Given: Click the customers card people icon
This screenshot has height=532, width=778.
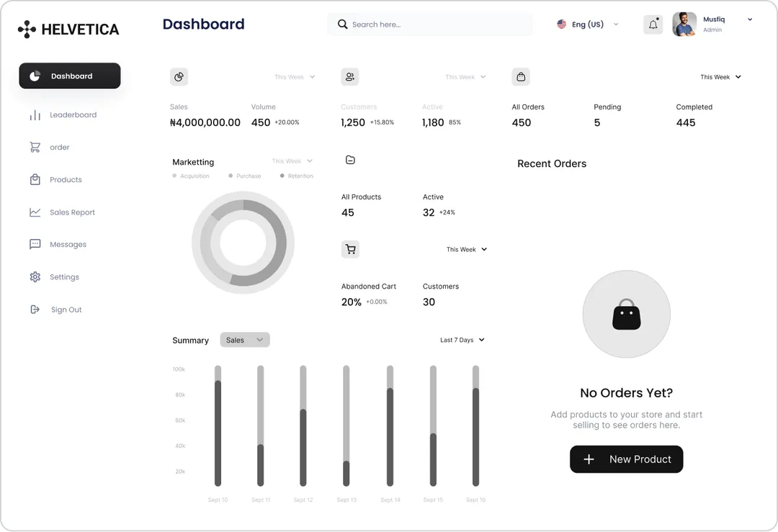Looking at the screenshot, I should pyautogui.click(x=350, y=76).
